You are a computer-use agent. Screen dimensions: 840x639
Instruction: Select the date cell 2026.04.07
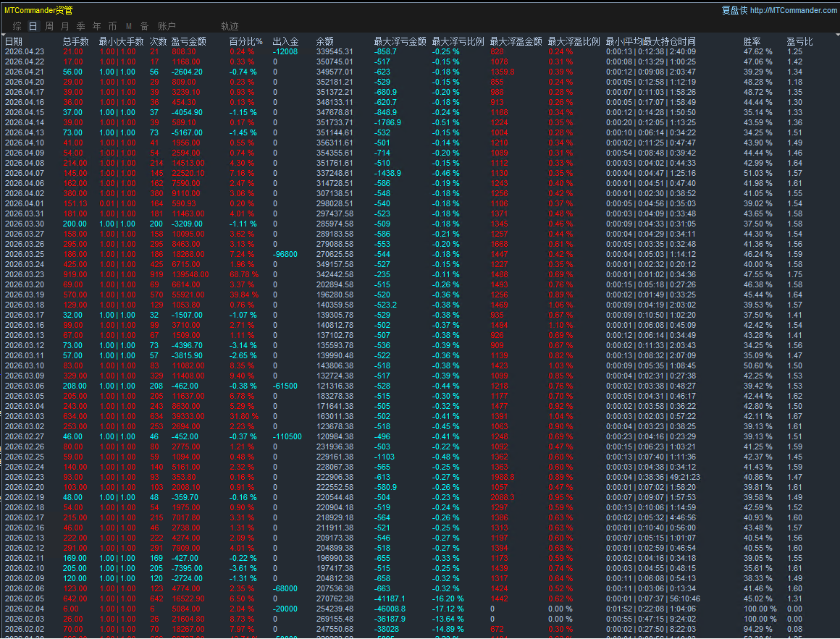25,174
